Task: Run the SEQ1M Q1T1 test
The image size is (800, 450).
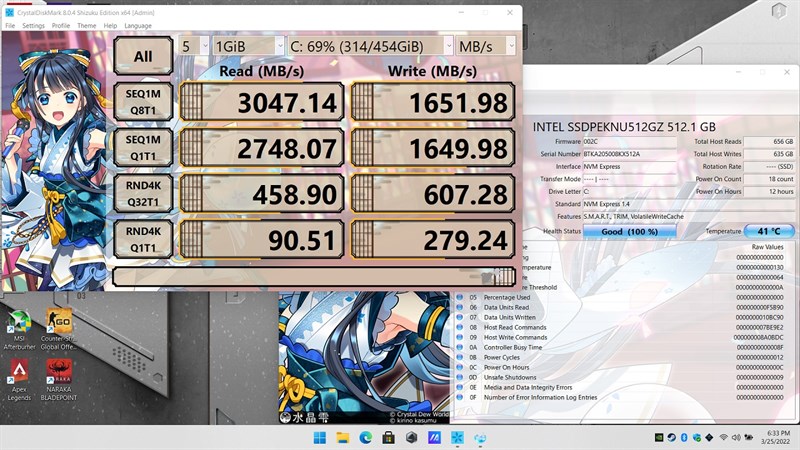Action: pyautogui.click(x=143, y=148)
